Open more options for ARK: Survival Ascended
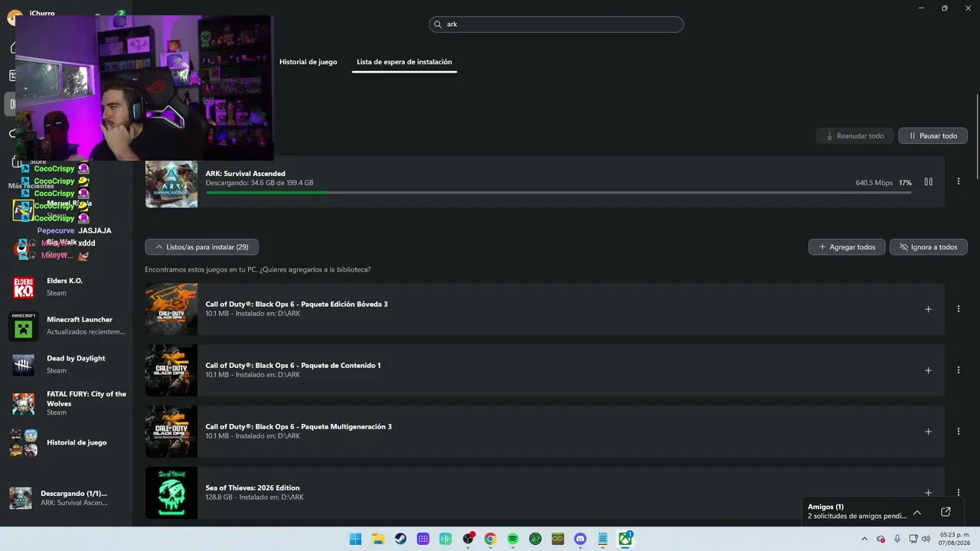Viewport: 980px width, 551px height. 959,181
